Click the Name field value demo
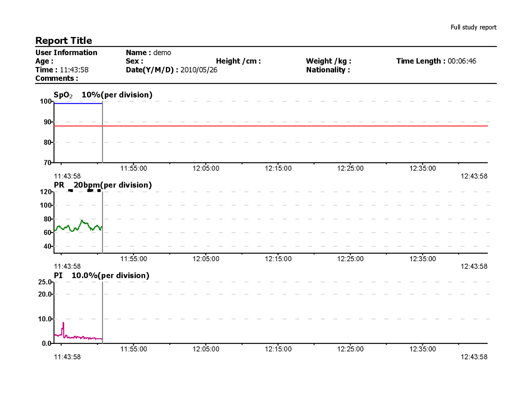Viewport: 532px width, 399px height. click(162, 53)
